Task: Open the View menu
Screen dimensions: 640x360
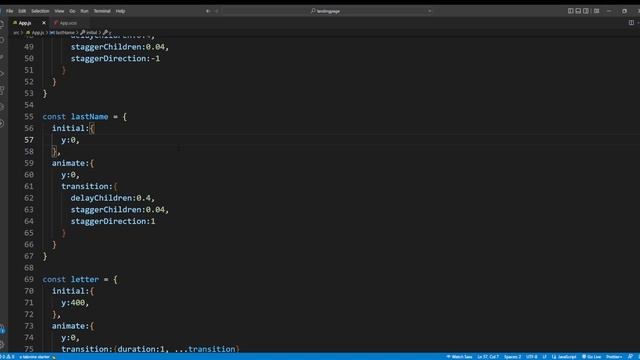Action: 59,11
